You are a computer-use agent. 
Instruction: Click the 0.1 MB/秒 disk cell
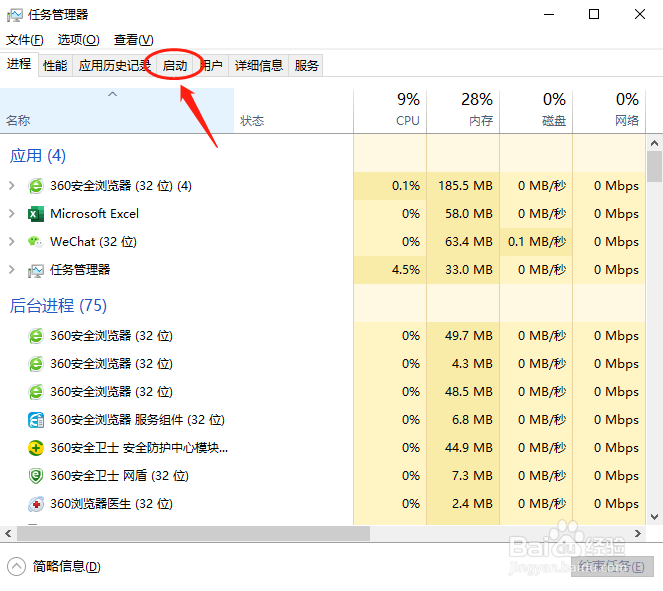[x=536, y=242]
